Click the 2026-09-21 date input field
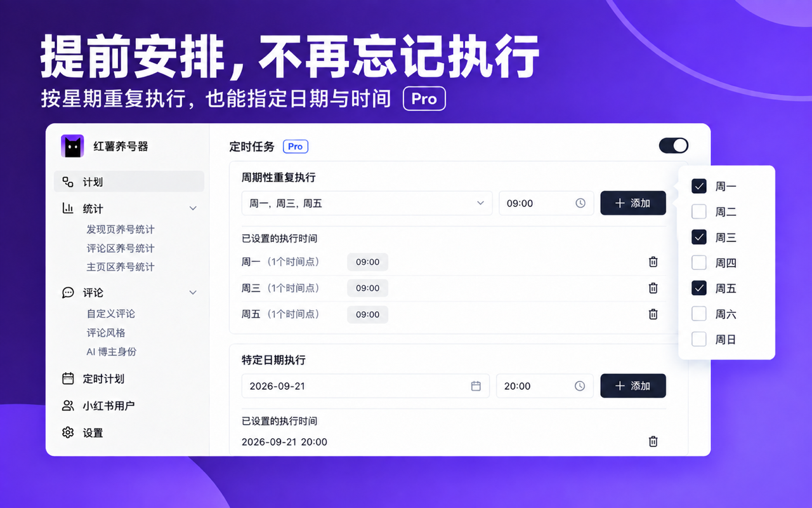812x508 pixels. click(x=365, y=386)
